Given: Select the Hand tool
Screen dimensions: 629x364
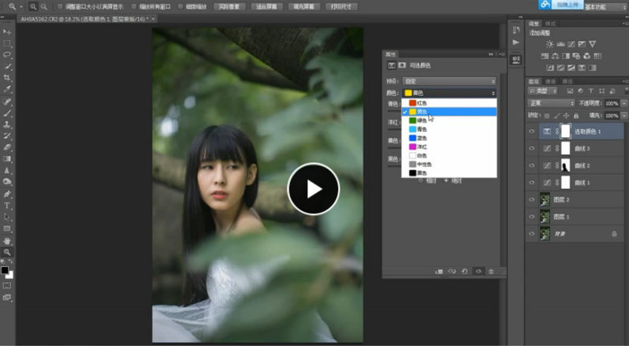Looking at the screenshot, I should tap(7, 241).
